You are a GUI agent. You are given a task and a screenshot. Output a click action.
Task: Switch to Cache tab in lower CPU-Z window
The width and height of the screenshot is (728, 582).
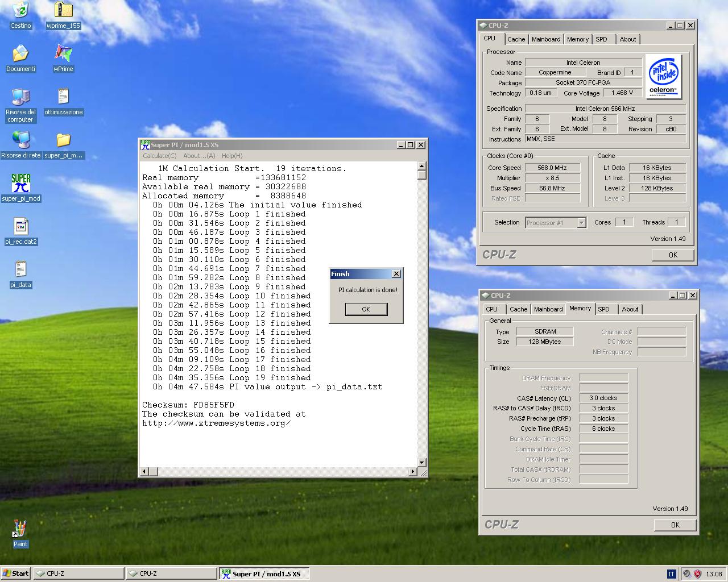519,309
